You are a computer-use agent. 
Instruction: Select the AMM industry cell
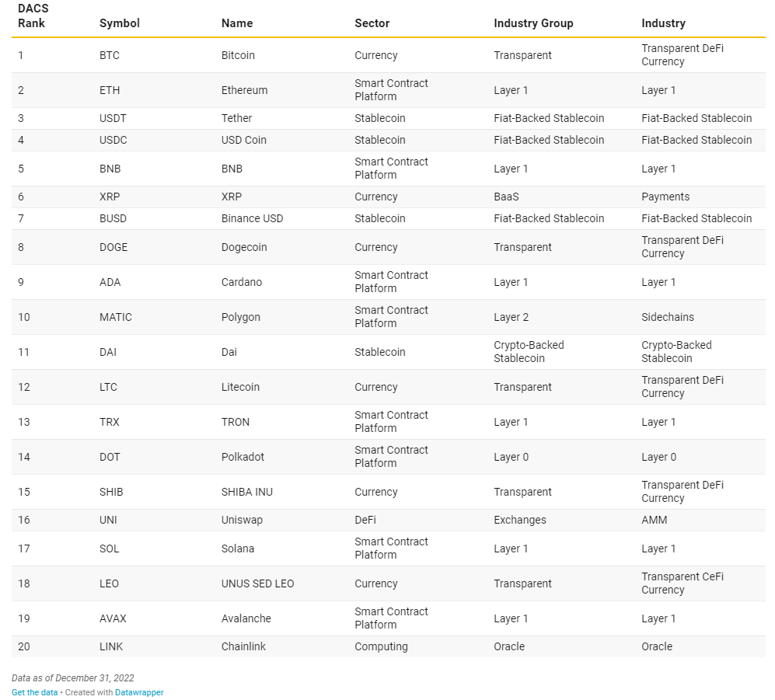[x=655, y=520]
